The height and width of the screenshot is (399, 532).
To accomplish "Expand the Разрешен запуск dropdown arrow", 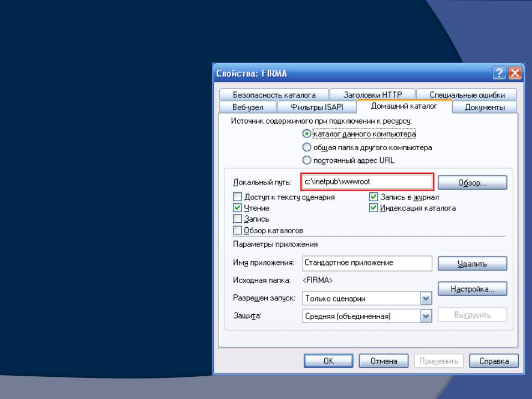I will [426, 299].
